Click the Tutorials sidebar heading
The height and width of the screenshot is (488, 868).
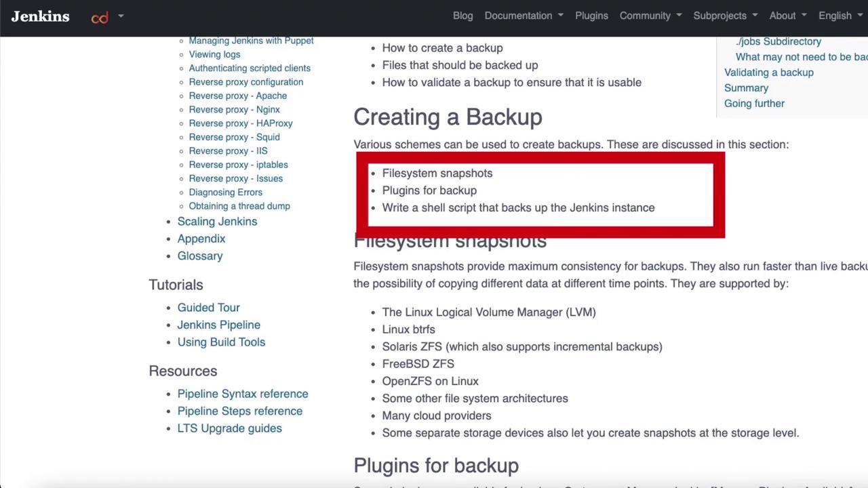click(x=176, y=285)
